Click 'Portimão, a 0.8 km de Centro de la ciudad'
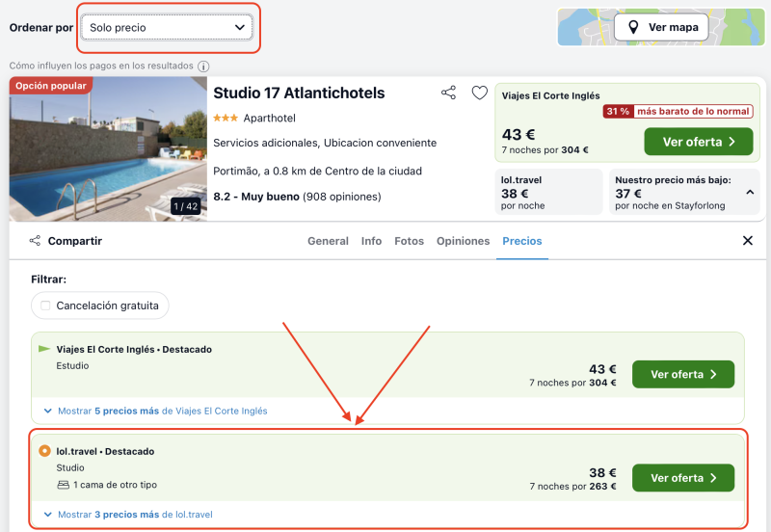Image resolution: width=771 pixels, height=532 pixels. click(x=318, y=172)
